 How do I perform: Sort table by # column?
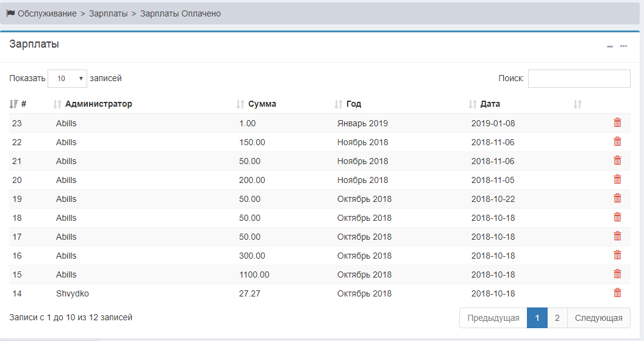pyautogui.click(x=18, y=104)
